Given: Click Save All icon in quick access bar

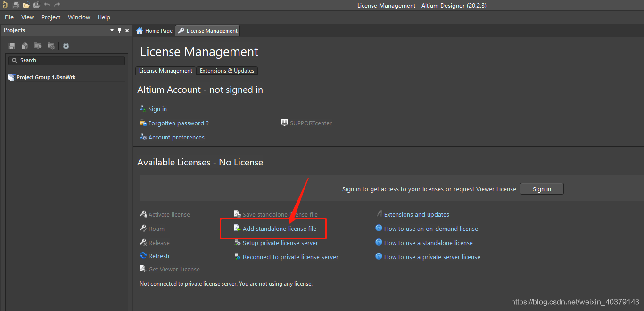Looking at the screenshot, I should tap(16, 5).
